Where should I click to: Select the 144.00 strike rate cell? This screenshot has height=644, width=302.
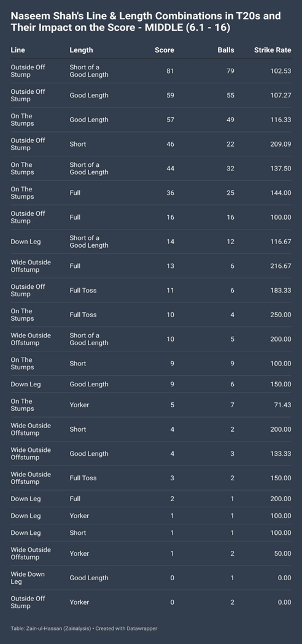point(281,193)
